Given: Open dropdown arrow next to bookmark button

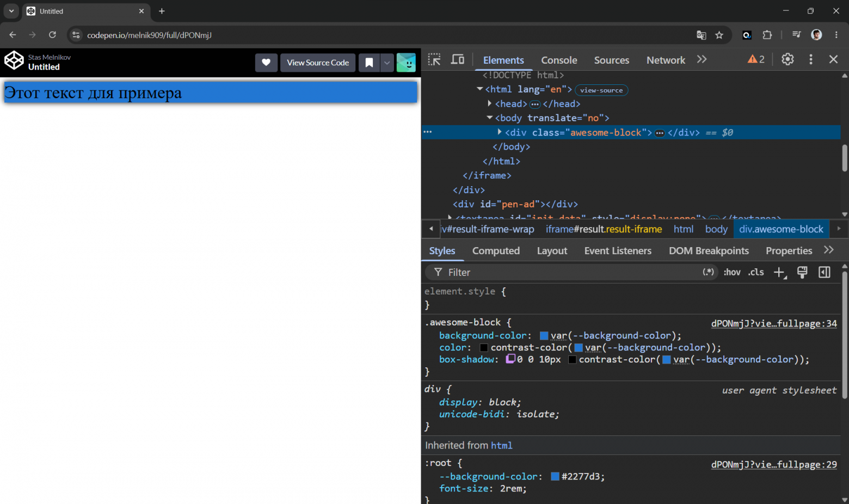Looking at the screenshot, I should click(x=387, y=63).
